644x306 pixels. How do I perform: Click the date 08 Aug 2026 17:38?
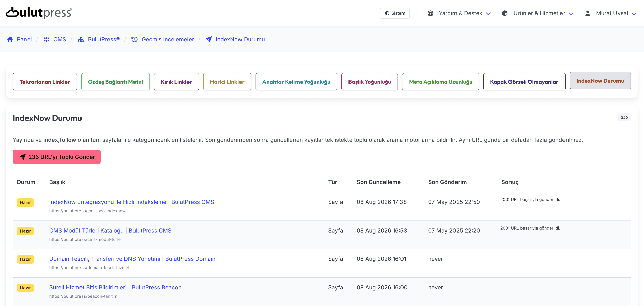pyautogui.click(x=382, y=202)
